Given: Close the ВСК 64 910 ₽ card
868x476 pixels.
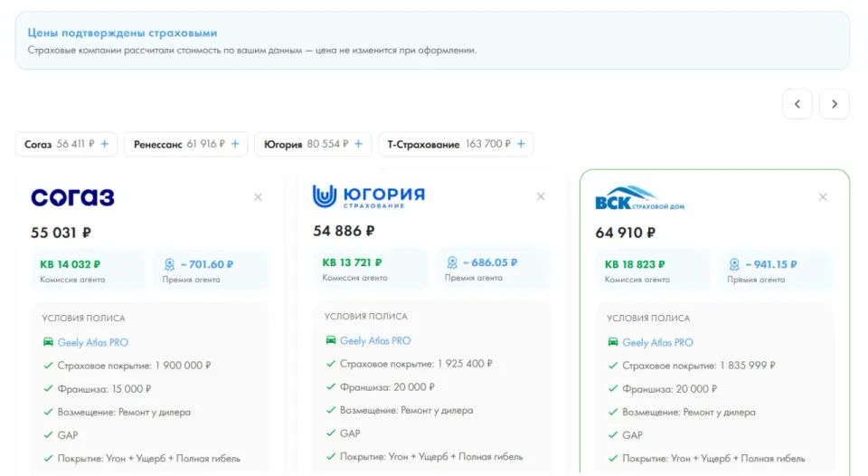Looking at the screenshot, I should [823, 197].
